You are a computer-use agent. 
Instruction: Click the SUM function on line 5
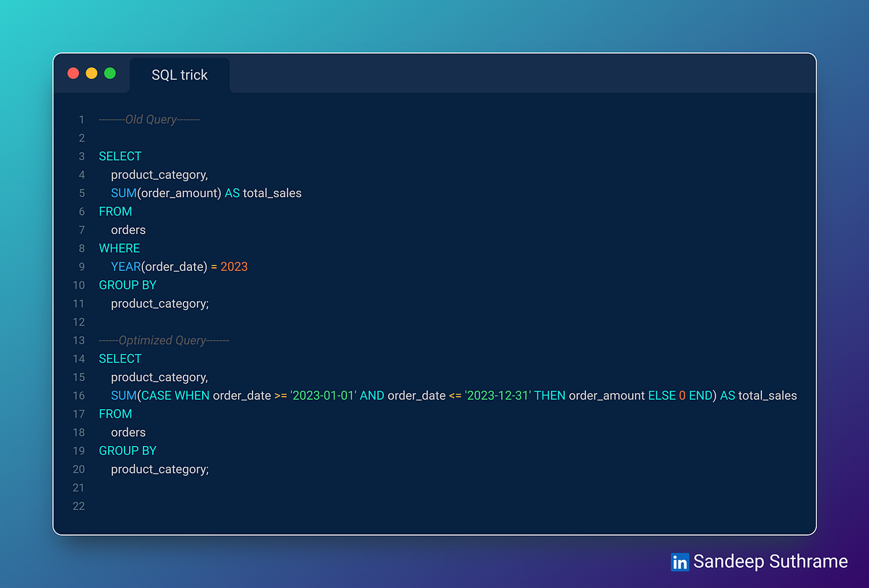click(x=123, y=193)
